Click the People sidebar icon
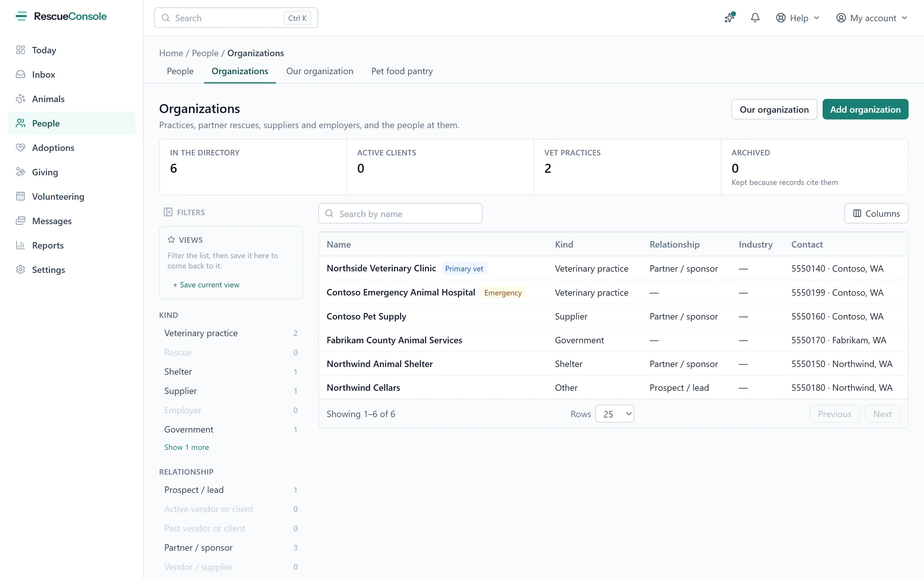This screenshot has width=924, height=578. tap(21, 123)
